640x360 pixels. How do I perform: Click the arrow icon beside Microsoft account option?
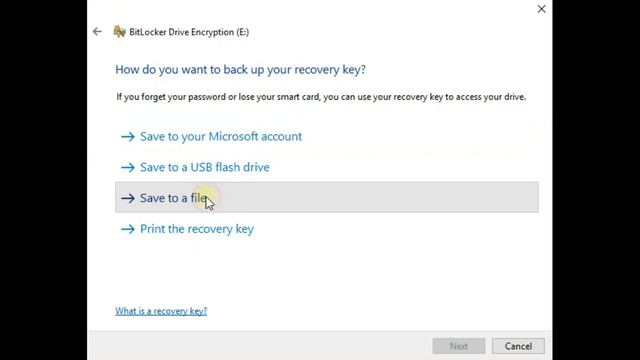pyautogui.click(x=128, y=137)
